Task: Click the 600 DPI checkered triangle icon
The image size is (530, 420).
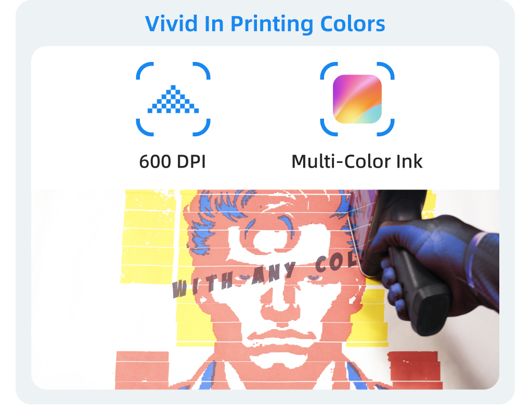Action: 173,99
